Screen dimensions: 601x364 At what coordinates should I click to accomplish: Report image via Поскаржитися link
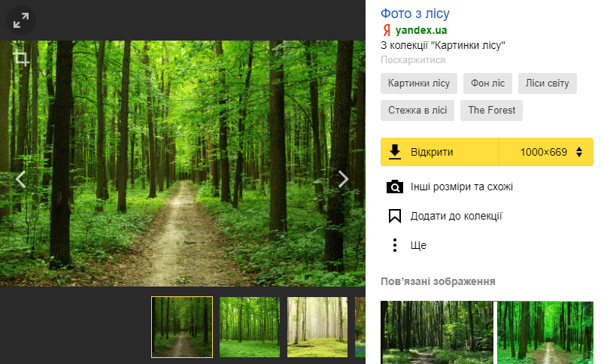click(x=413, y=59)
